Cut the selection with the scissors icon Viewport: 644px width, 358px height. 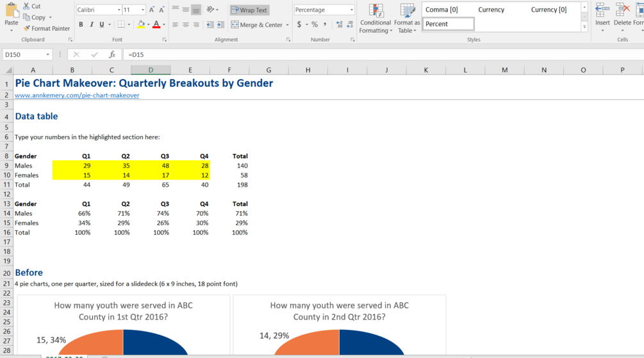coord(26,6)
